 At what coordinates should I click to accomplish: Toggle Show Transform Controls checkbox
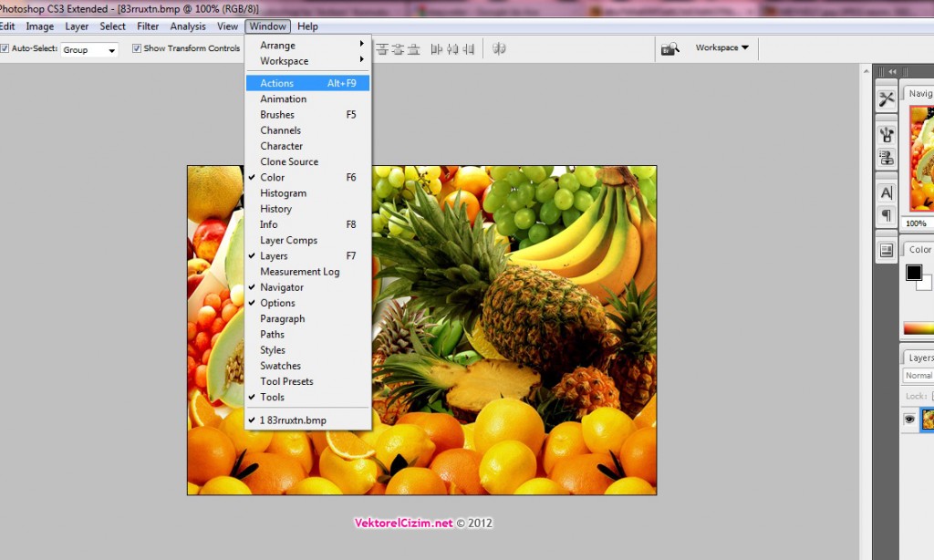pos(137,48)
